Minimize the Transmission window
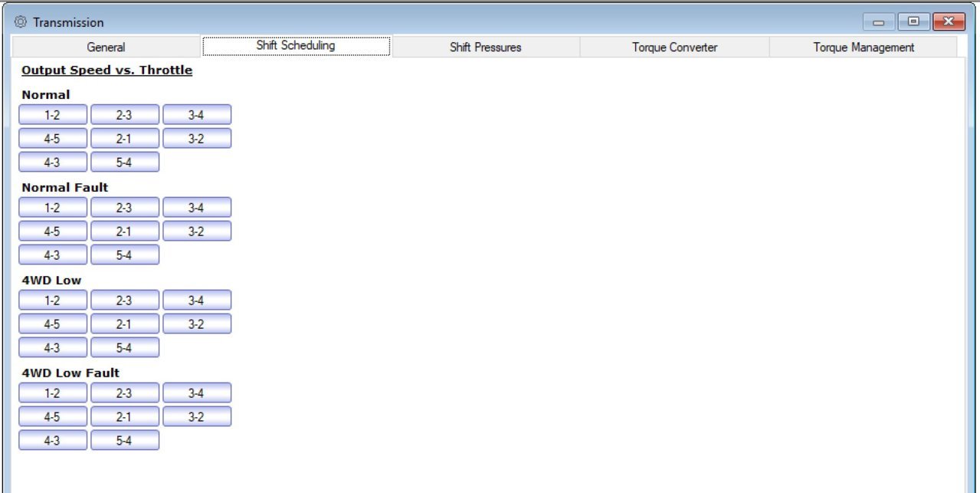The image size is (980, 493). [879, 21]
